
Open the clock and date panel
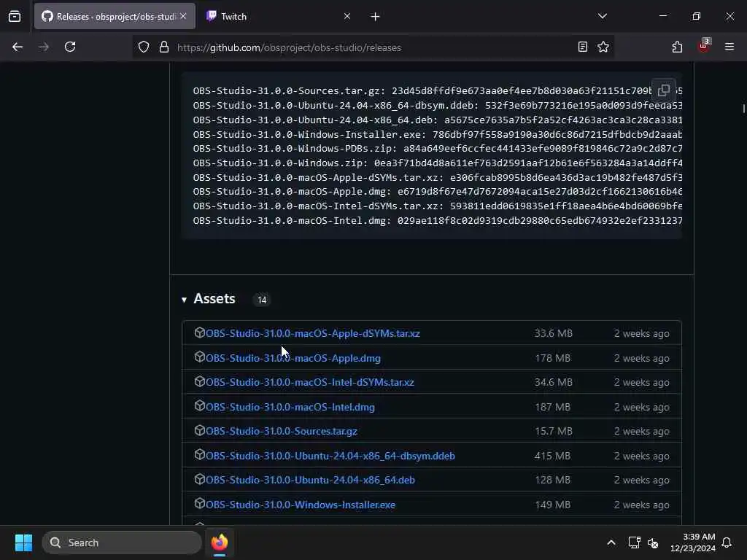(693, 542)
